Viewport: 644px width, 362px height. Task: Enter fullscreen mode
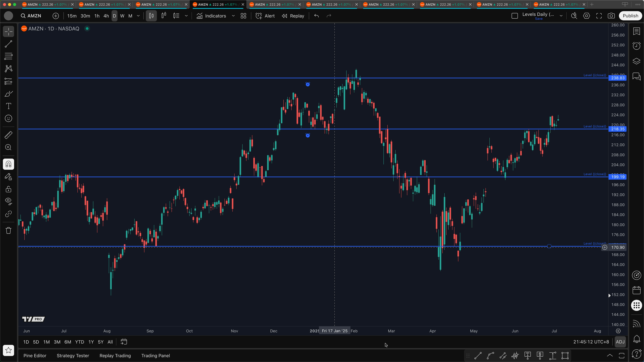[x=599, y=16]
